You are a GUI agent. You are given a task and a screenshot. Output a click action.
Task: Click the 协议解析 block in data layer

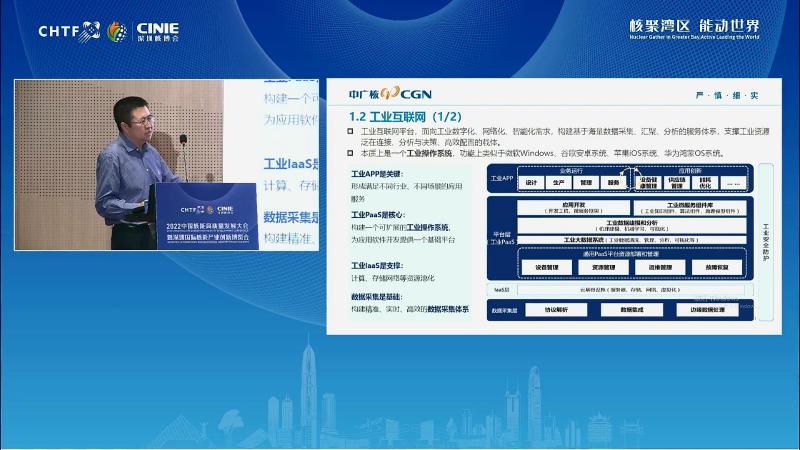555,310
